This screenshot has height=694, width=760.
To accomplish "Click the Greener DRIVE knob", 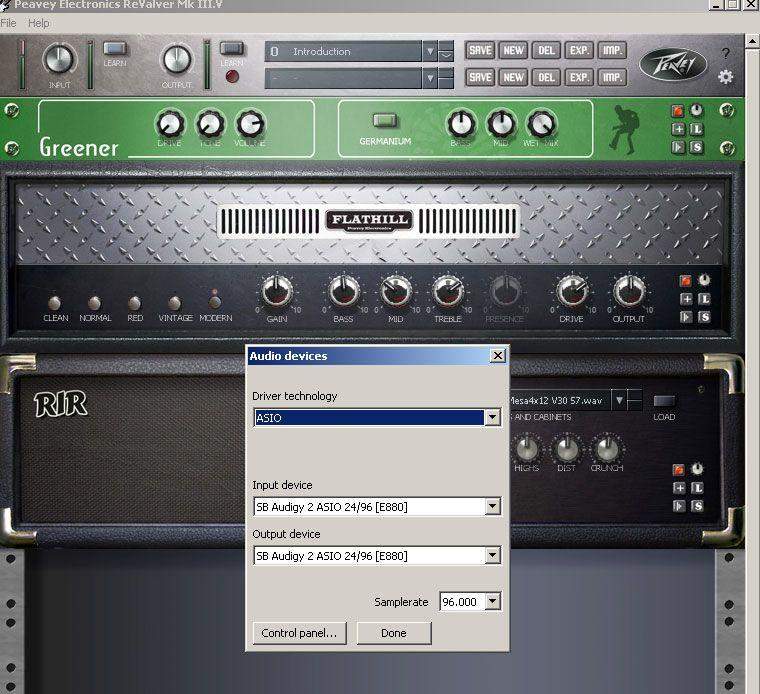I will click(170, 124).
